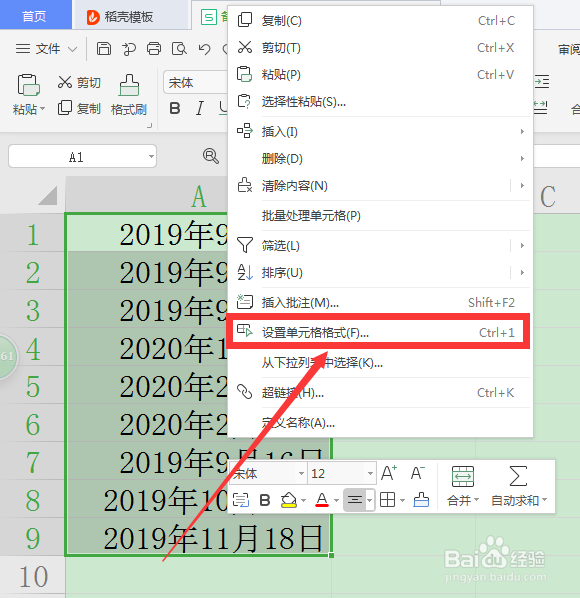Expand the 排序(U) submenu arrow
The height and width of the screenshot is (598, 580).
click(x=522, y=273)
